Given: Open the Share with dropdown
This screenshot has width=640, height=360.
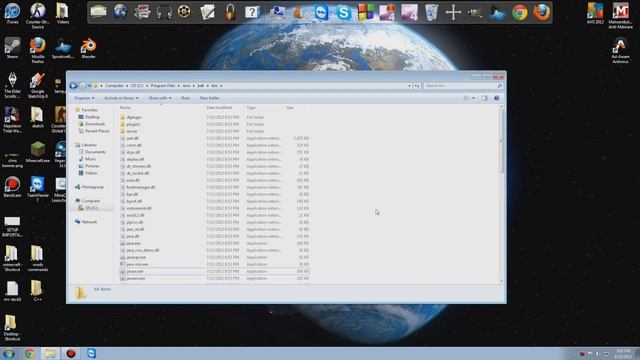Looking at the screenshot, I should tap(160, 98).
